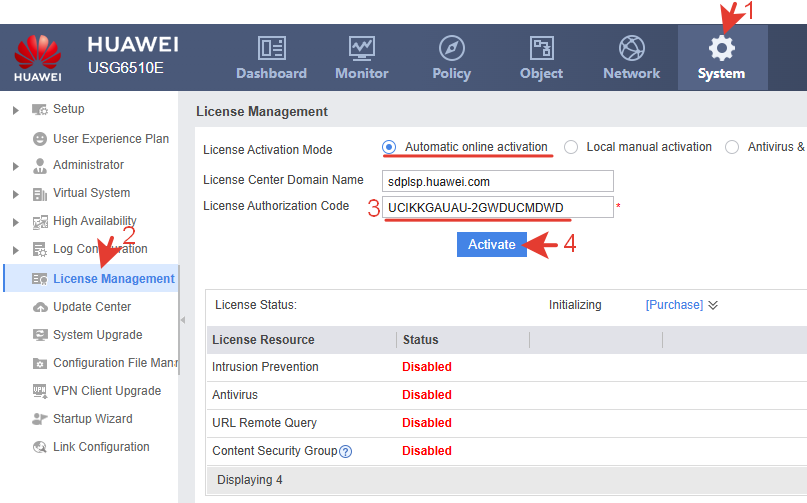Click the Administrator person icon
Image resolution: width=807 pixels, height=503 pixels.
click(40, 165)
